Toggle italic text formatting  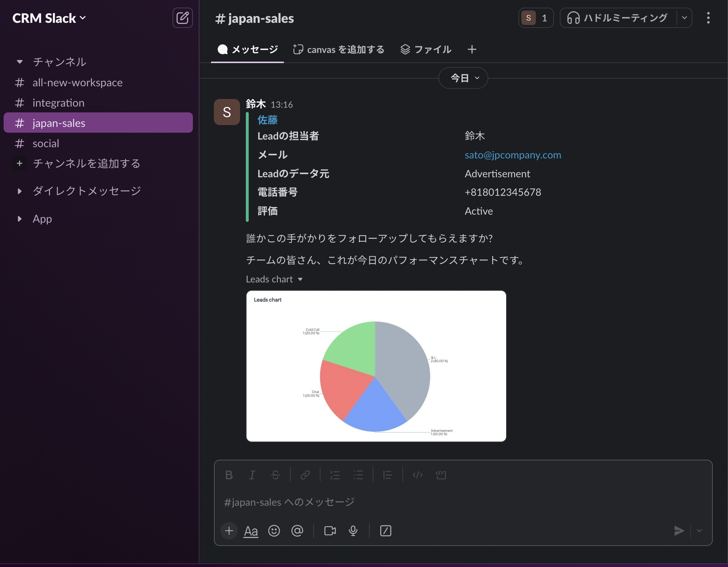pos(252,475)
